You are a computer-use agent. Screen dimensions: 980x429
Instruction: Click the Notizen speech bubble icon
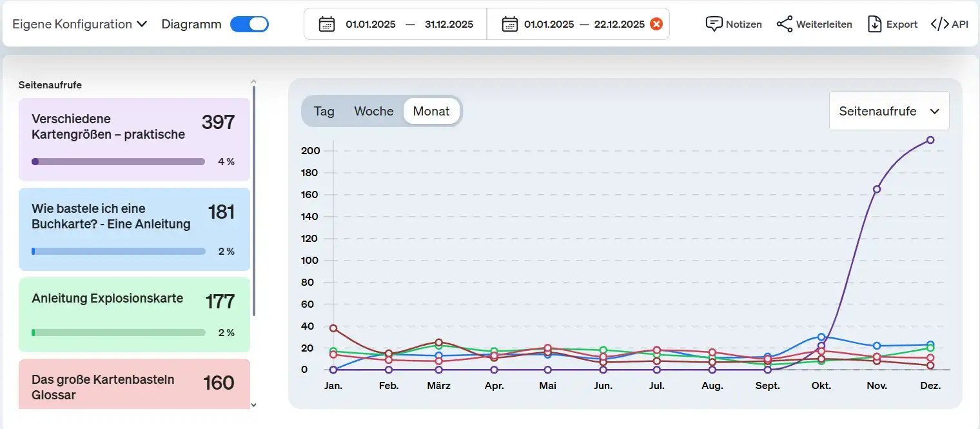(x=714, y=25)
